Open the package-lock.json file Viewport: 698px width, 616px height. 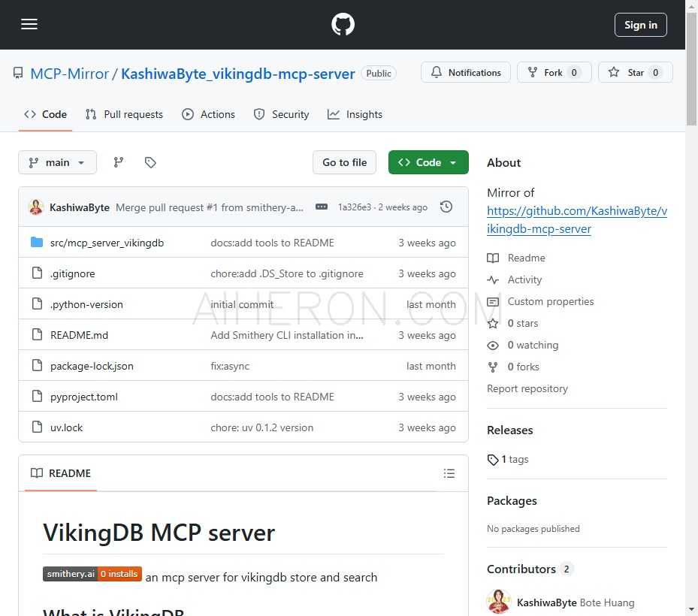click(92, 366)
